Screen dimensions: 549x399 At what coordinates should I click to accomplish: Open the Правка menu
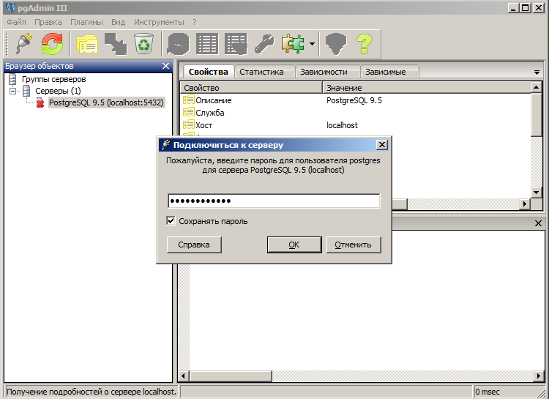tap(48, 22)
